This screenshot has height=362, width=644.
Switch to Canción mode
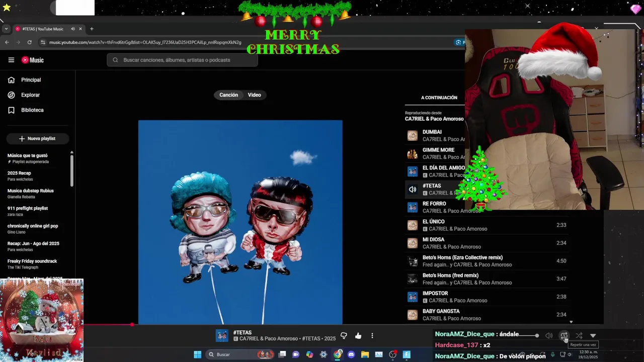[x=228, y=95]
